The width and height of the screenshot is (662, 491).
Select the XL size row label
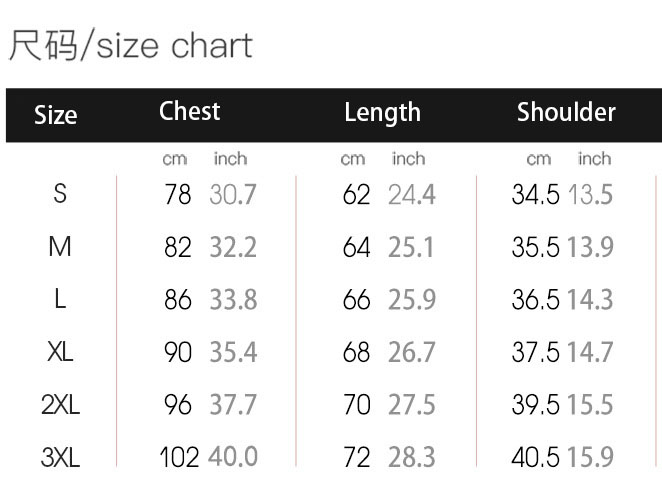click(60, 351)
